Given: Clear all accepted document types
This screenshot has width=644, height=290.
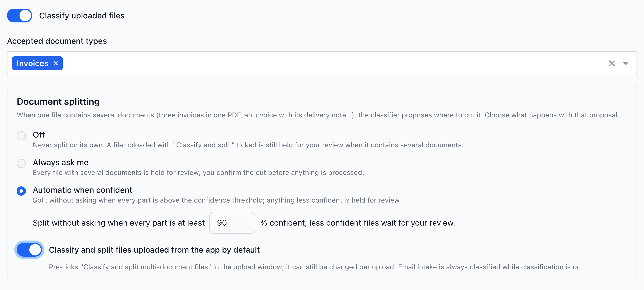Looking at the screenshot, I should coord(611,63).
